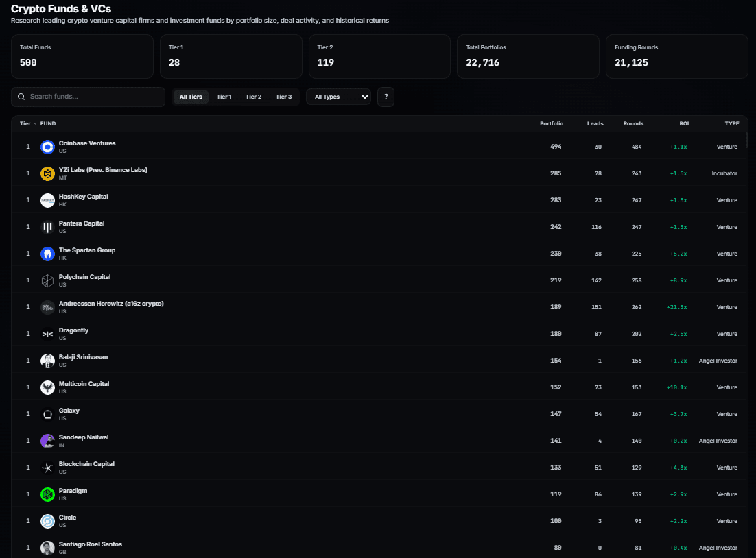Screen dimensions: 756x558
Task: Open the Pantera Capital fund name
Action: [x=82, y=223]
